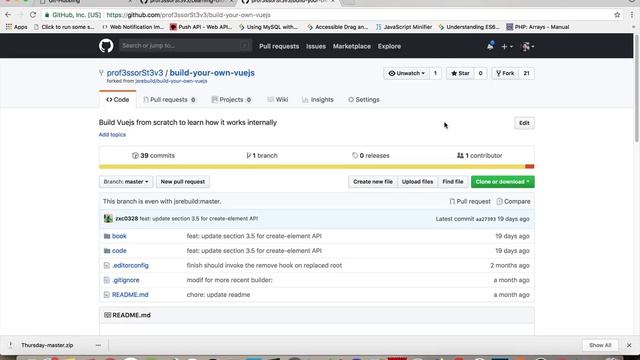Click the New pull request button
Image resolution: width=640 pixels, height=360 pixels.
tap(182, 182)
